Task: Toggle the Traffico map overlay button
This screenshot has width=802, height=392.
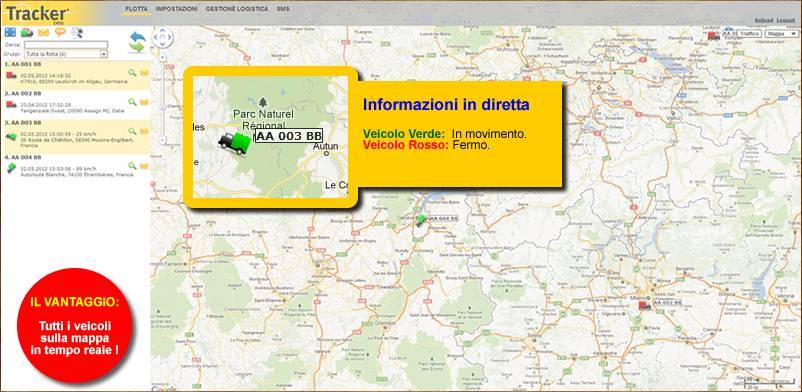Action: point(749,34)
